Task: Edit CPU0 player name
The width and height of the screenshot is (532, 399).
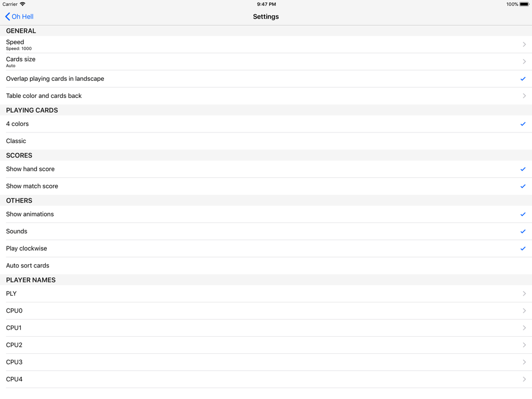Action: pos(266,311)
